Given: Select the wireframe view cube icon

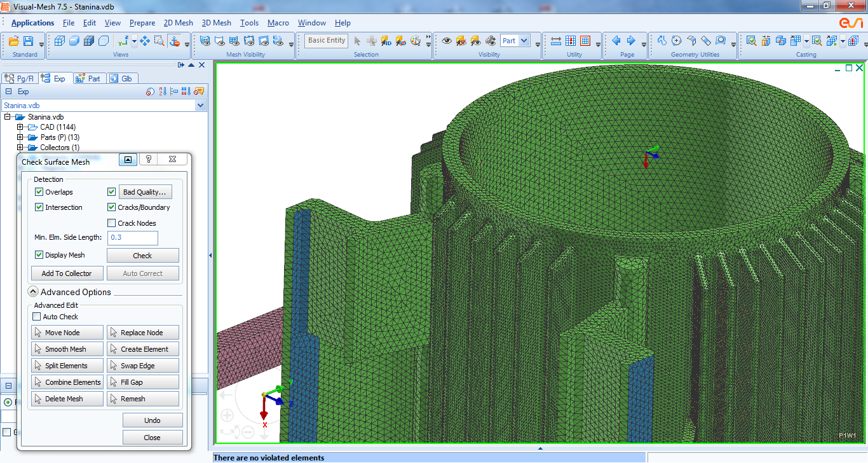Looking at the screenshot, I should tap(60, 41).
